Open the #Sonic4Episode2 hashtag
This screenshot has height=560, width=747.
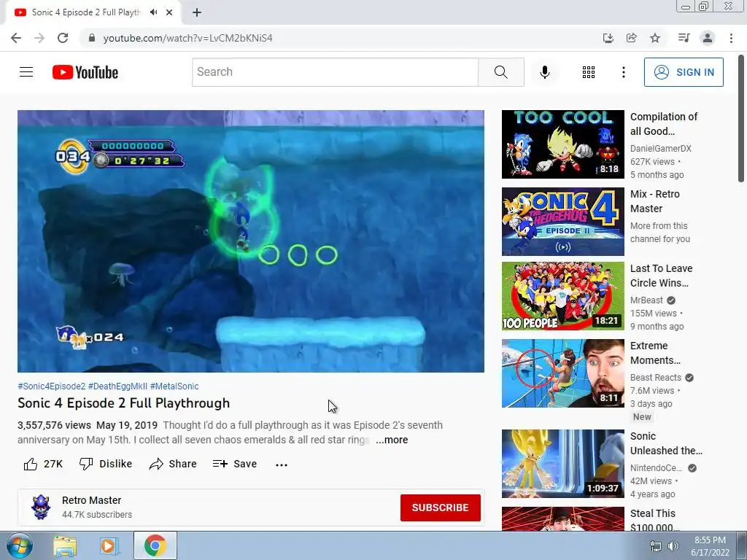coord(52,386)
